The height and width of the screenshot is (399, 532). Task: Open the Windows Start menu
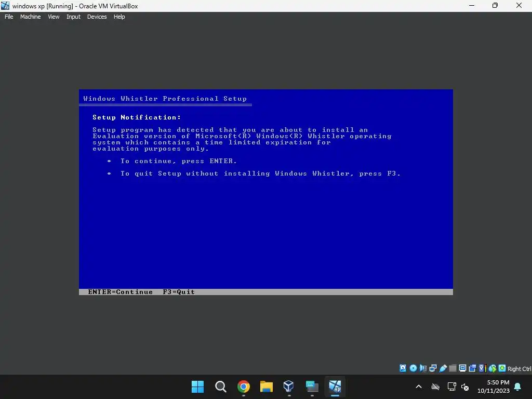[x=197, y=387]
